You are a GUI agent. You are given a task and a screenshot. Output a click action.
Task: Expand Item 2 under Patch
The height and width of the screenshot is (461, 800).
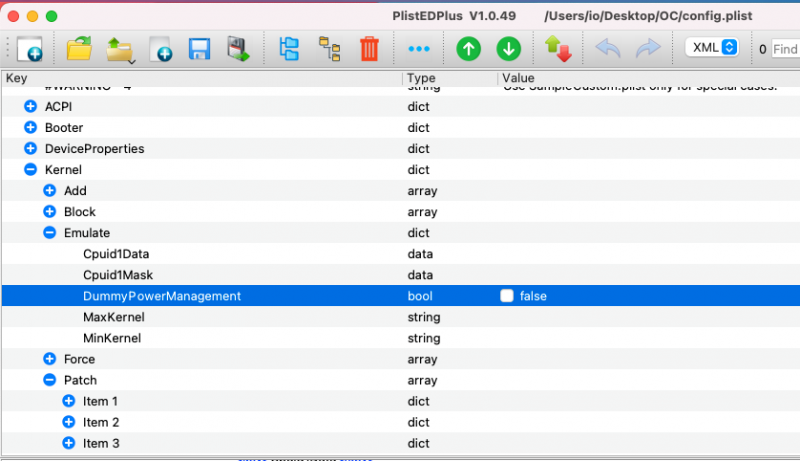tap(68, 422)
